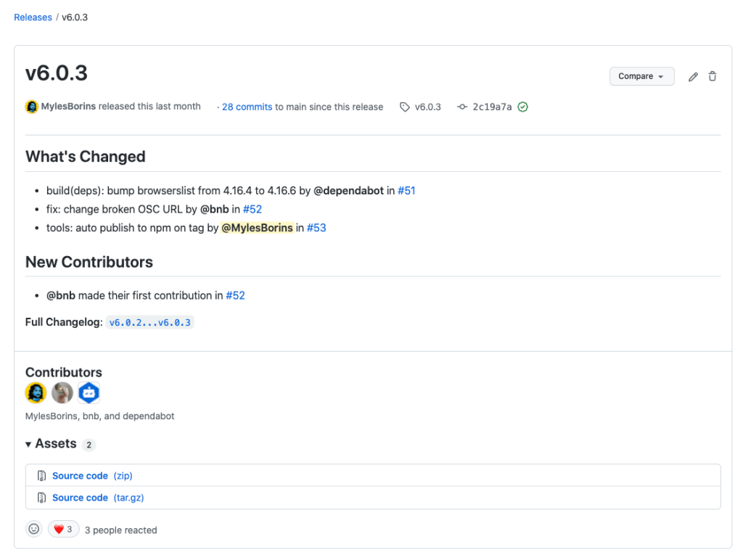Click the verified green checkmark badge
743x560 pixels.
[x=522, y=107]
